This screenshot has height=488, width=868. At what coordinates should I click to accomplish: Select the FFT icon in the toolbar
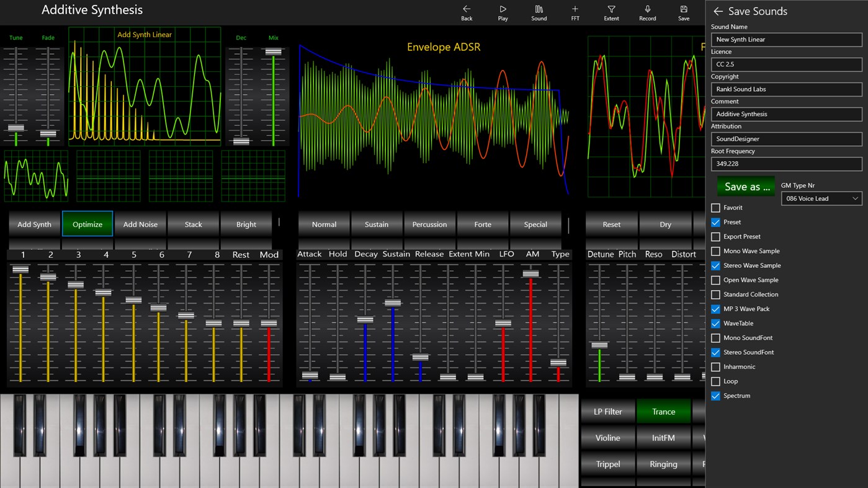coord(575,12)
